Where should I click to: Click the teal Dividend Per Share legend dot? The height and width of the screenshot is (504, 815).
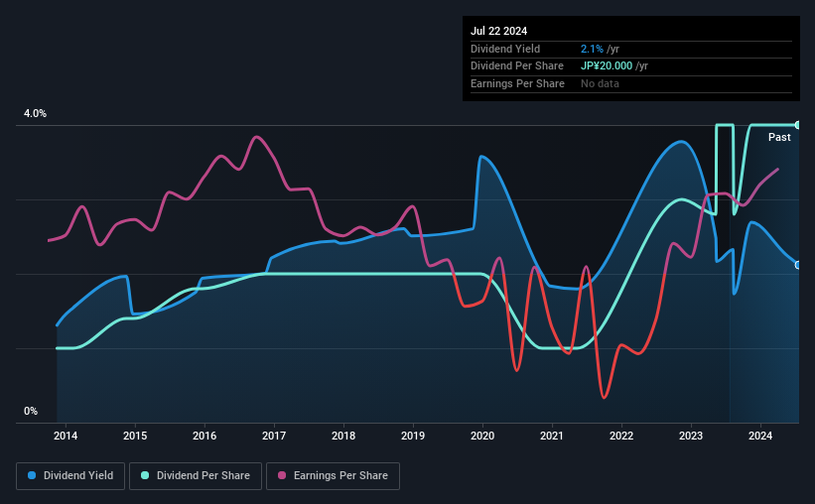(x=145, y=475)
